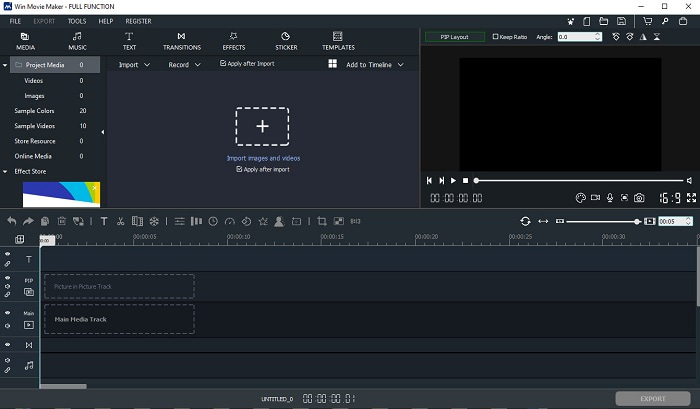Image resolution: width=700 pixels, height=409 pixels.
Task: Click the flip vertical hourglass icon
Action: (657, 37)
